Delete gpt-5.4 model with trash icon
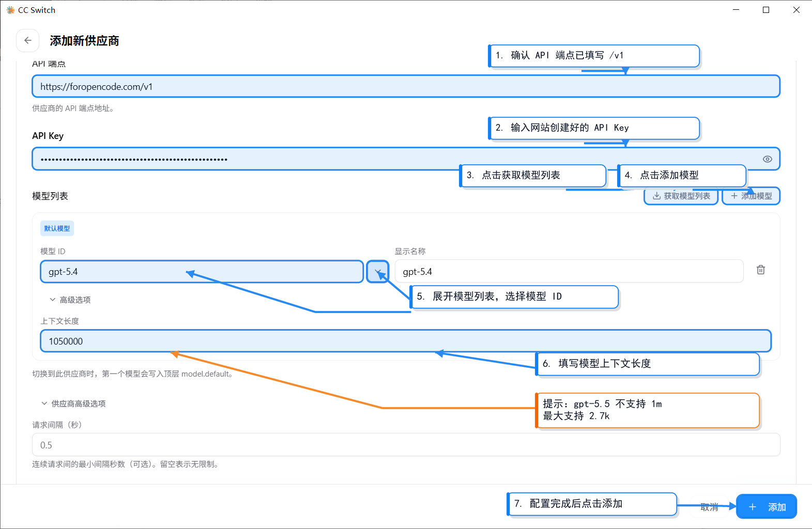Screen dimensions: 812x529 coord(760,270)
